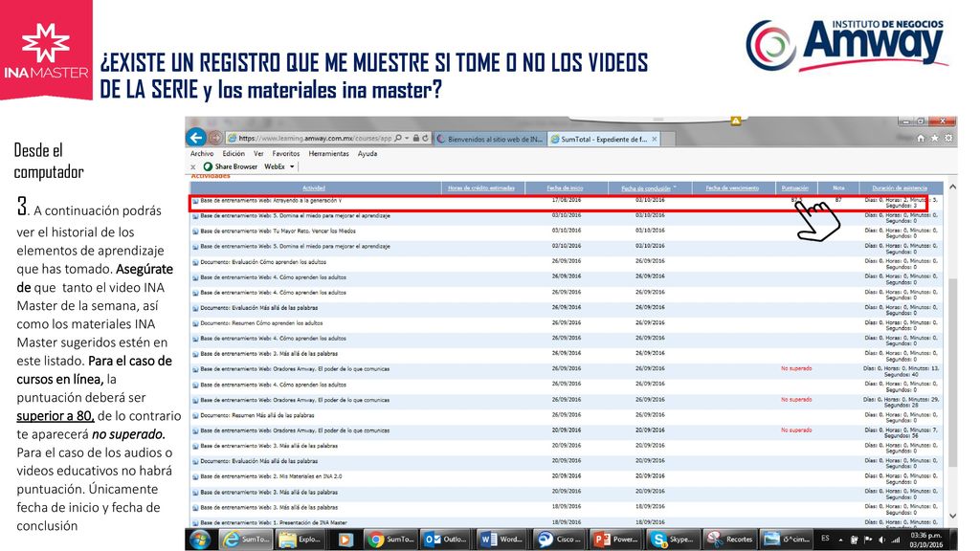Focus the learning.amway.com.mx address field

click(x=314, y=138)
